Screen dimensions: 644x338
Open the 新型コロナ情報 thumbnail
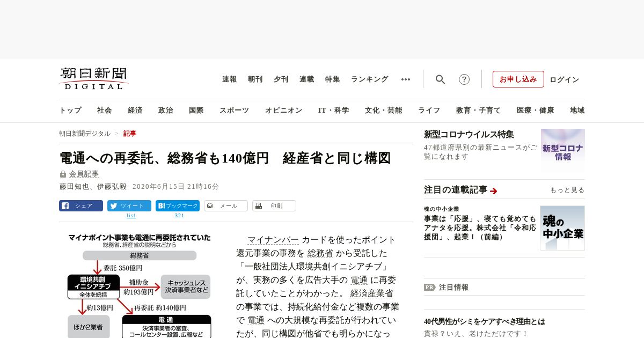(x=563, y=150)
